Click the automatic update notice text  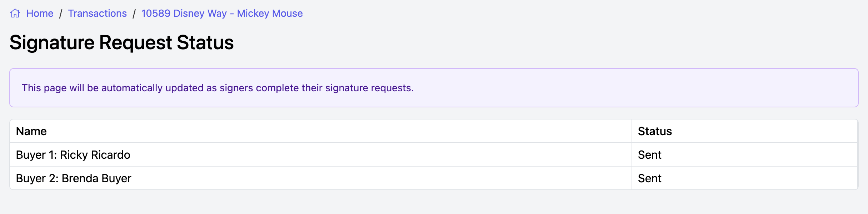[x=218, y=88]
